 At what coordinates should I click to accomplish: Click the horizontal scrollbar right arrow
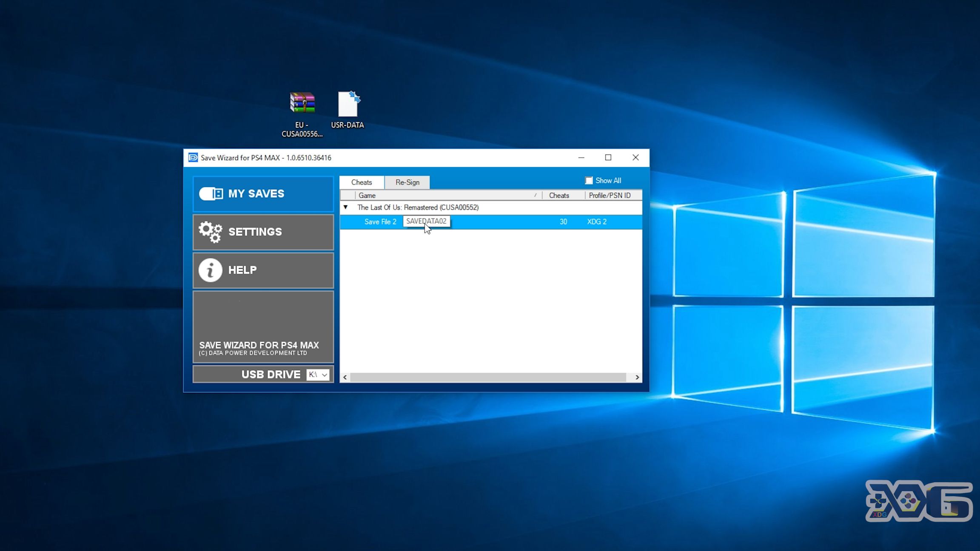[637, 378]
